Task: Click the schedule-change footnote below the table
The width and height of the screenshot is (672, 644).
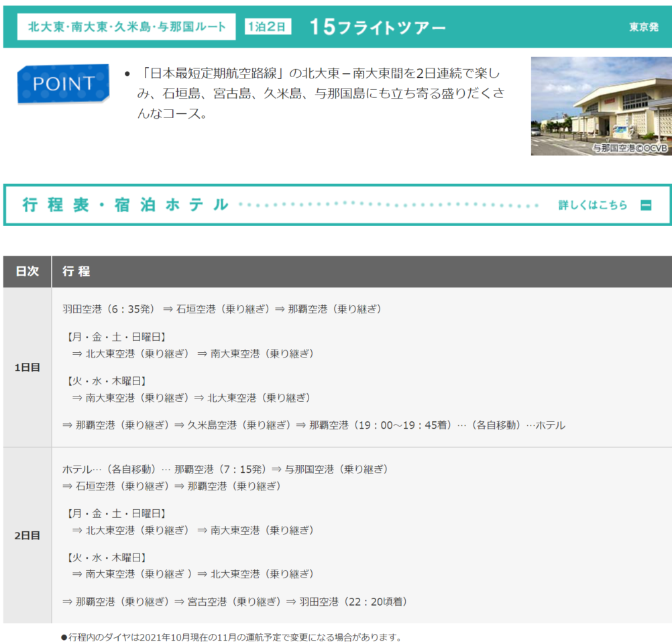Action: (231, 637)
